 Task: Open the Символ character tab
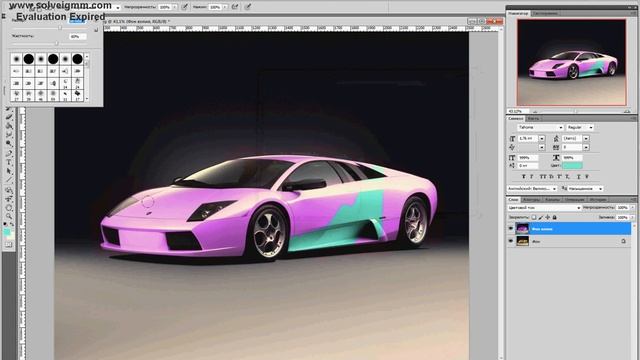(x=516, y=118)
